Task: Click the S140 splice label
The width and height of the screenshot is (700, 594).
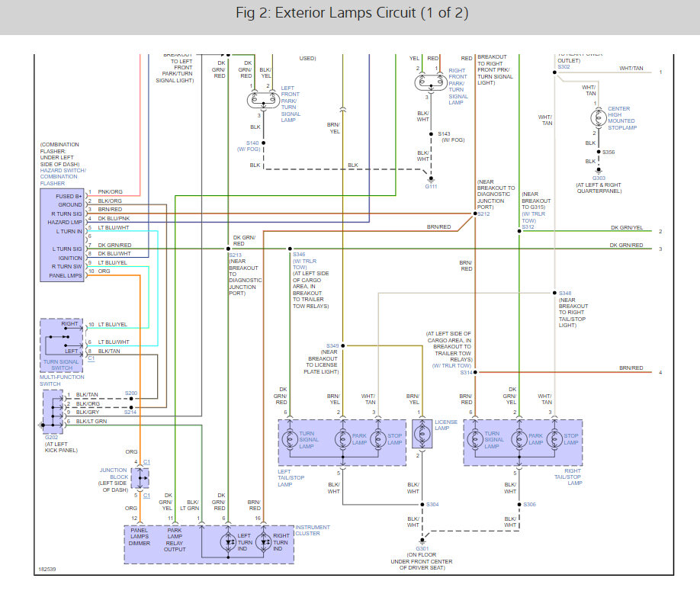Action: coord(252,143)
